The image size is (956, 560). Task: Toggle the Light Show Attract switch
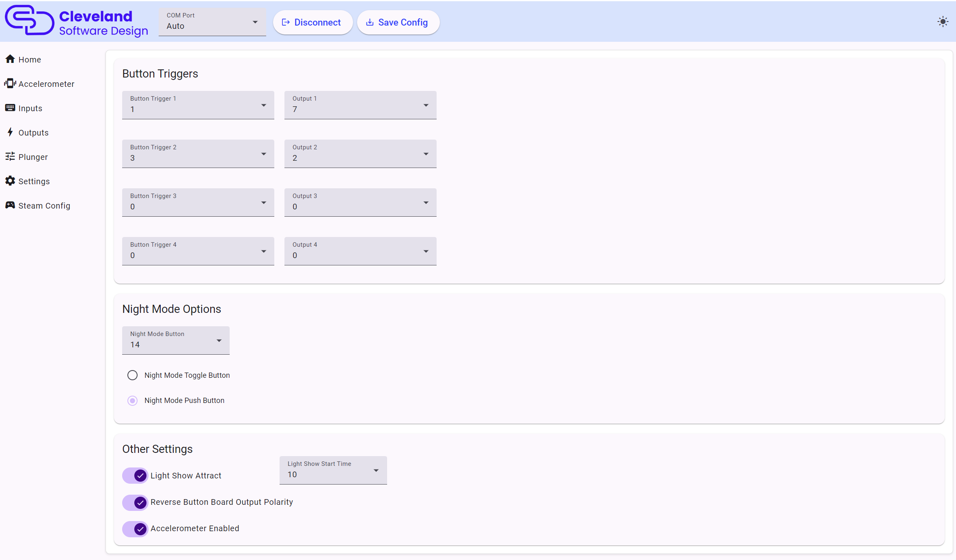135,476
